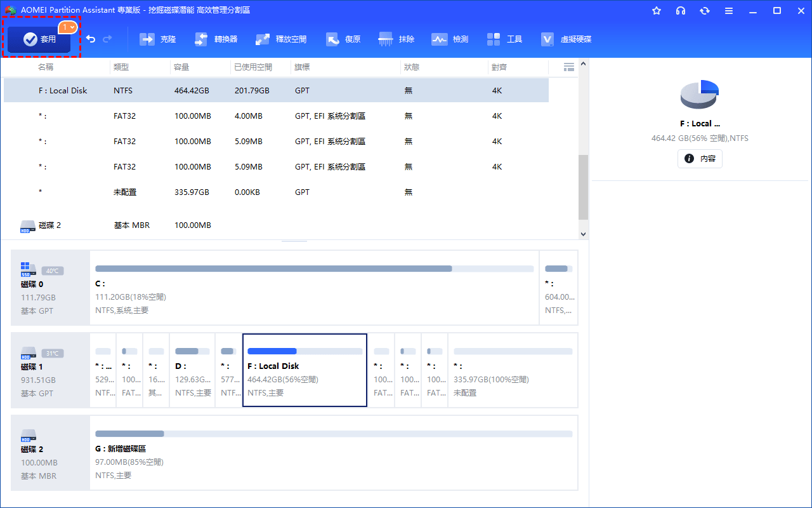Click the undo arrow icon

click(91, 39)
